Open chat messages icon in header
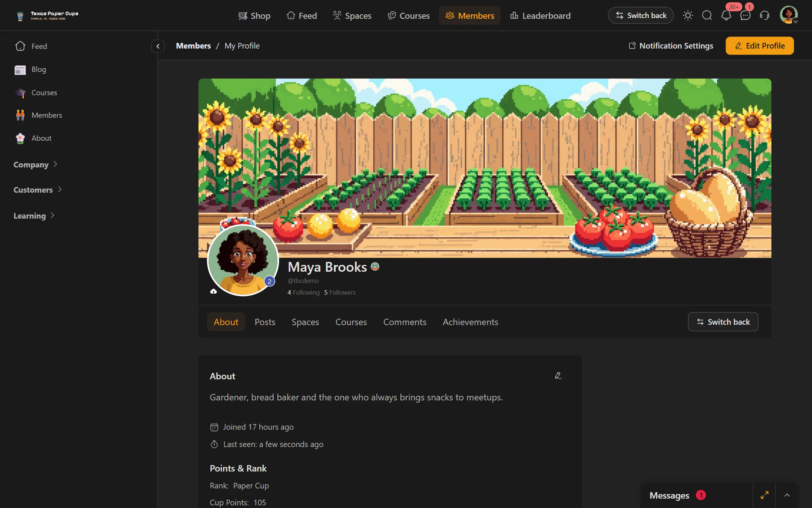This screenshot has height=508, width=812. pos(745,15)
